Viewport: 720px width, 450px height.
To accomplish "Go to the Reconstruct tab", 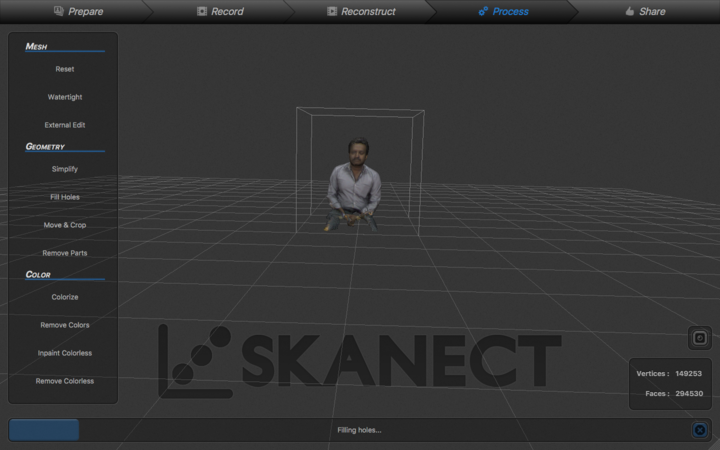I will [361, 11].
